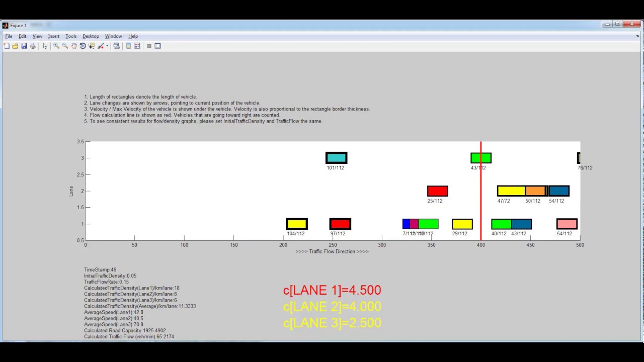Open the Help menu
The image size is (644, 362).
[133, 36]
